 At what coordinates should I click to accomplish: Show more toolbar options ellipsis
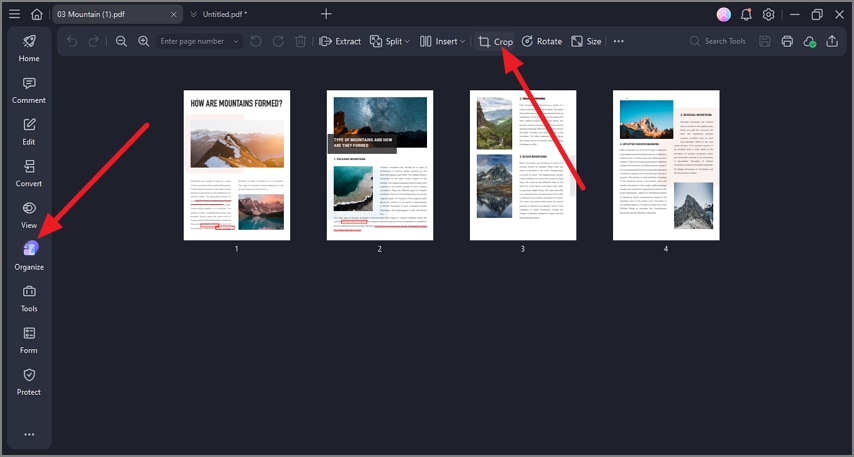(x=618, y=41)
